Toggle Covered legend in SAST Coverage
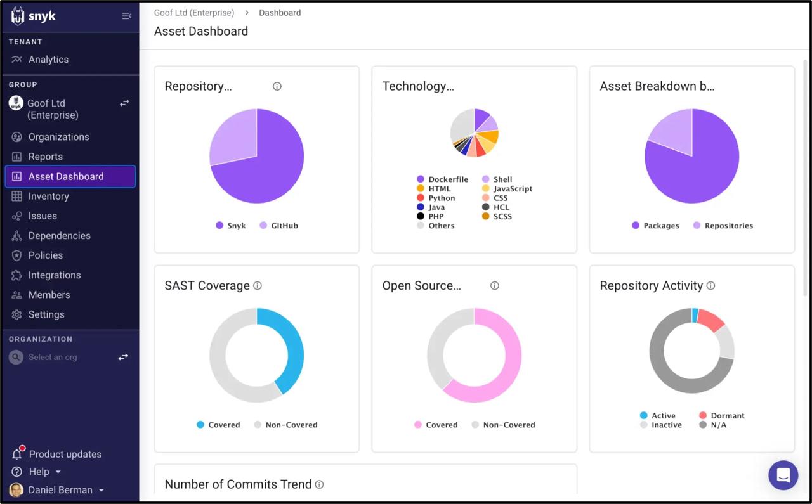 pyautogui.click(x=219, y=425)
